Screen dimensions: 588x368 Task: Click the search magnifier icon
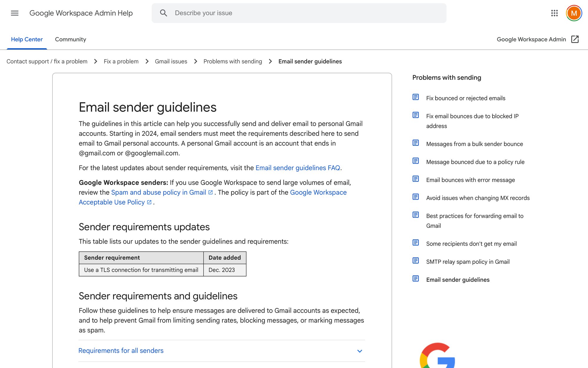[164, 13]
